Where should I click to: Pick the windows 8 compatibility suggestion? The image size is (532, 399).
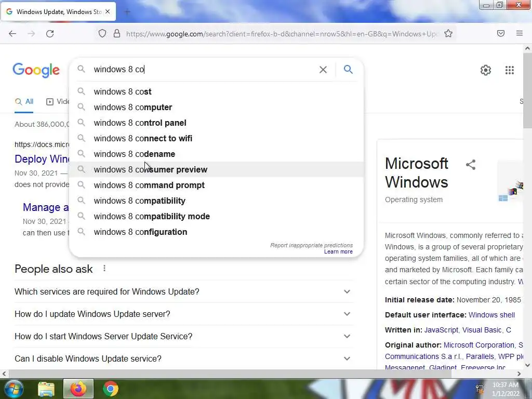coord(216,201)
